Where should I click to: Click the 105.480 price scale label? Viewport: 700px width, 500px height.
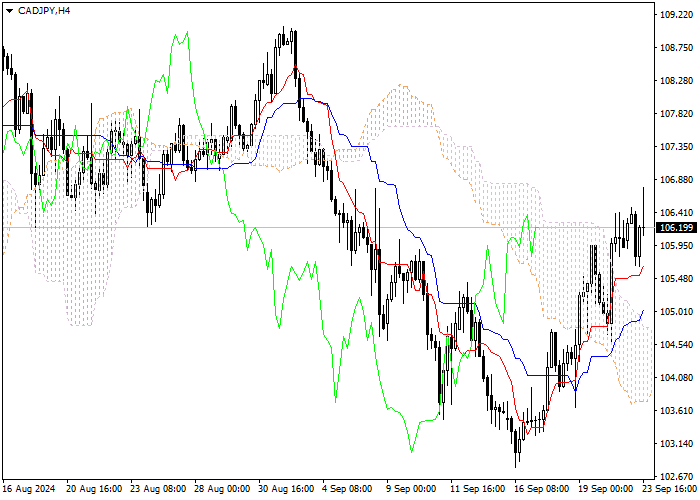point(676,279)
